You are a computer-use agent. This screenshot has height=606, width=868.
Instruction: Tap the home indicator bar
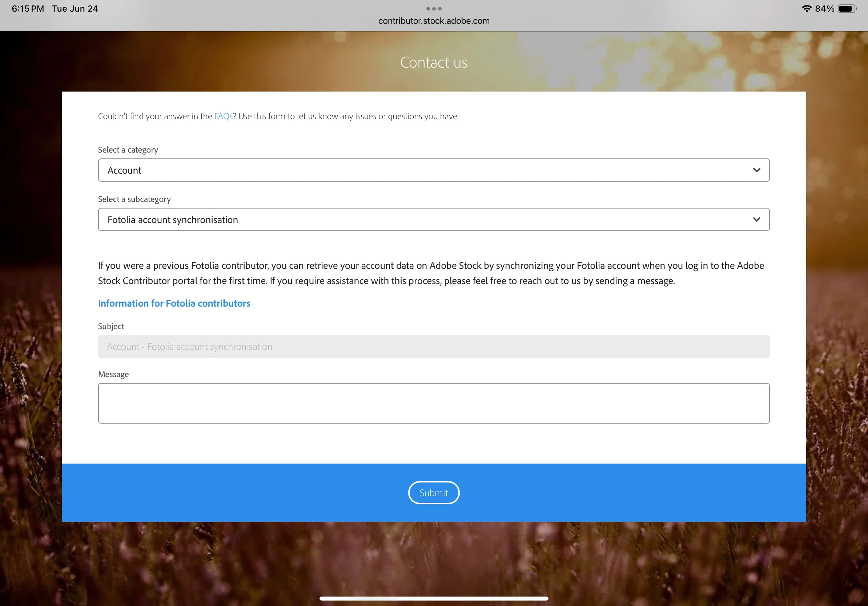tap(434, 598)
